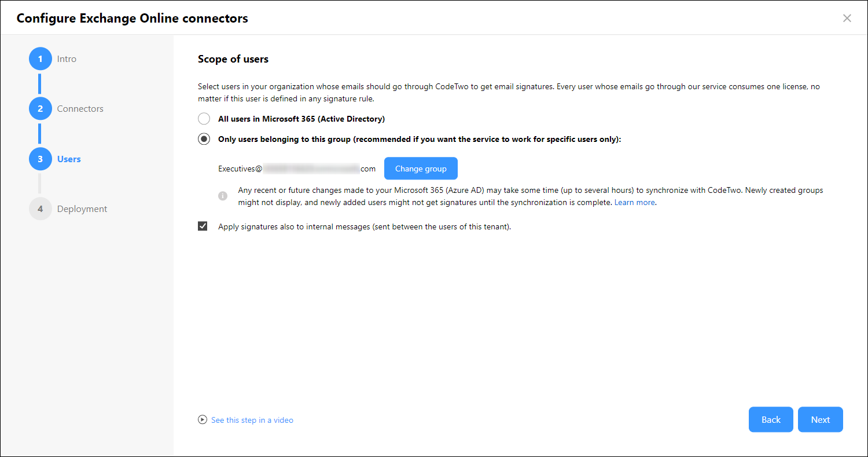Click the step 1 Intro circle

(x=41, y=59)
